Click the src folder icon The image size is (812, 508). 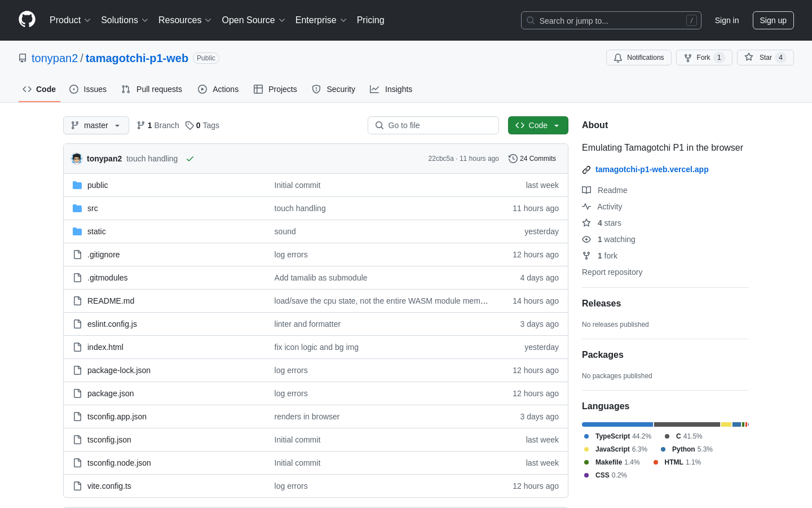pyautogui.click(x=77, y=208)
